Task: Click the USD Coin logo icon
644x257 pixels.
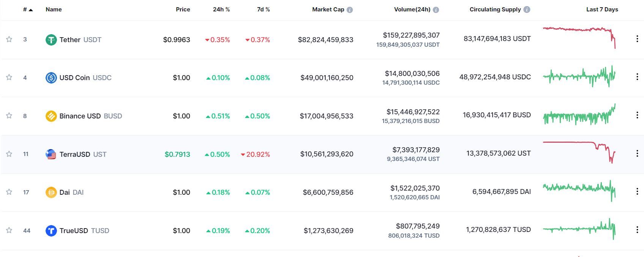Action: [x=51, y=77]
